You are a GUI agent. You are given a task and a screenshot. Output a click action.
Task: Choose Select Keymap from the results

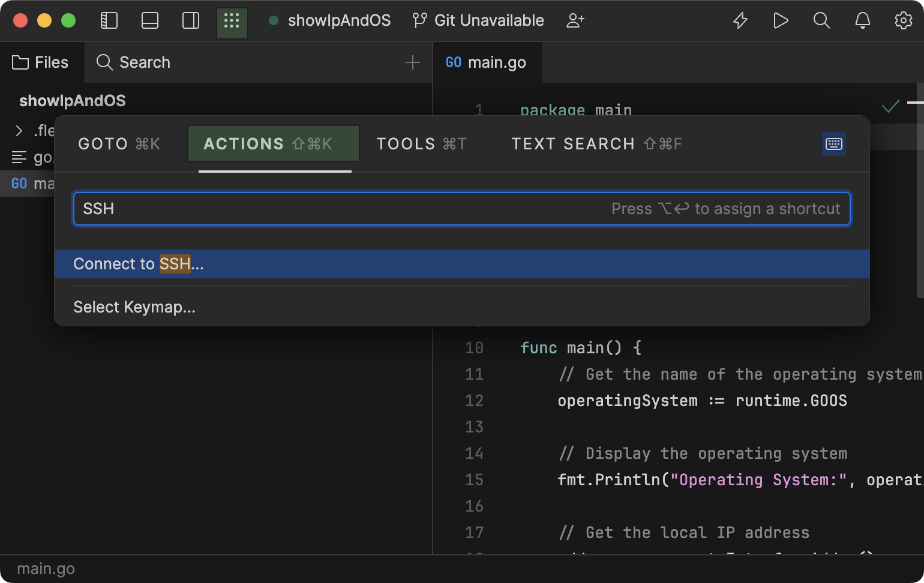(134, 306)
